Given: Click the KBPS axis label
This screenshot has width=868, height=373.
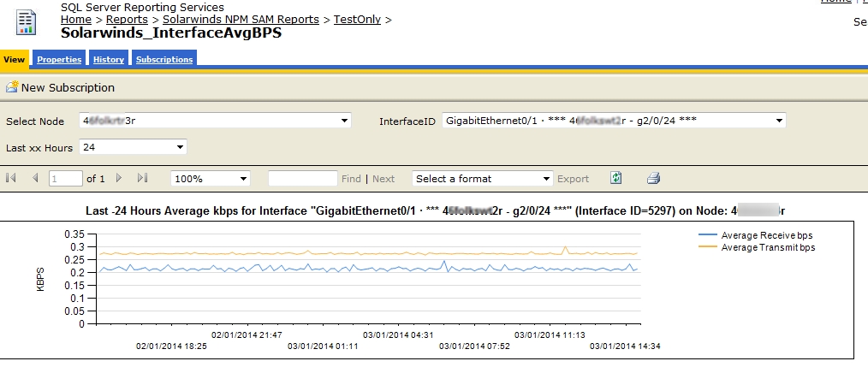Looking at the screenshot, I should click(x=40, y=279).
